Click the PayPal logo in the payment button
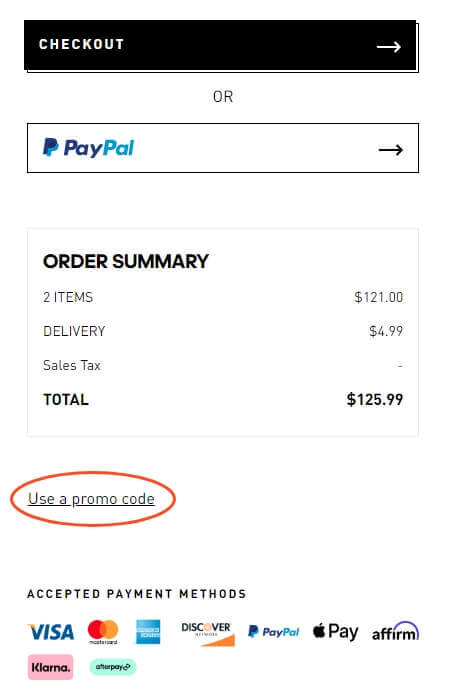Screen dimensions: 450x700 coord(88,148)
